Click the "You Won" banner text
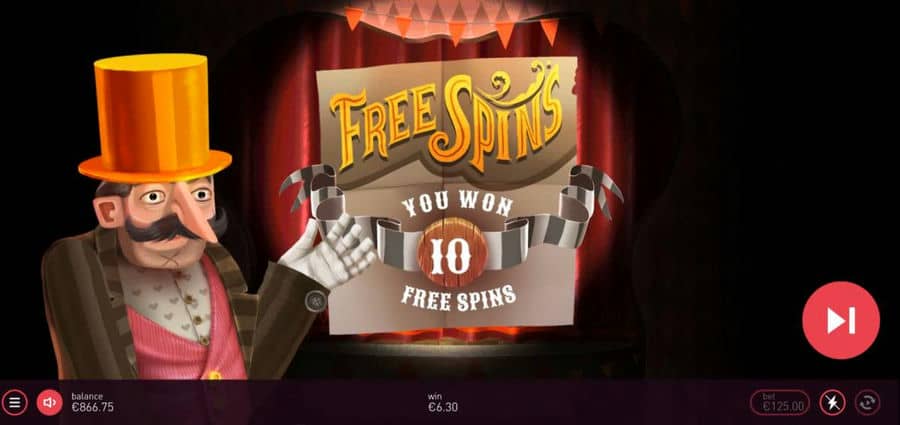 [456, 206]
